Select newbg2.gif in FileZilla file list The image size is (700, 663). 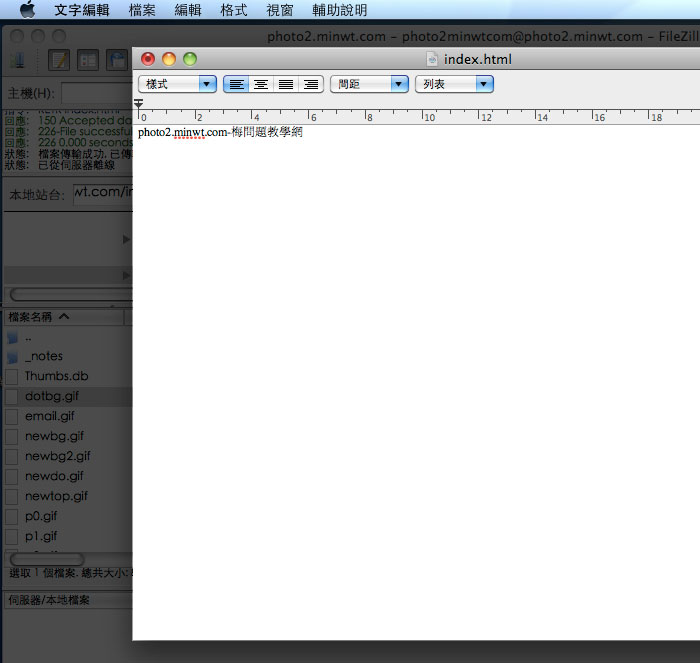68,456
